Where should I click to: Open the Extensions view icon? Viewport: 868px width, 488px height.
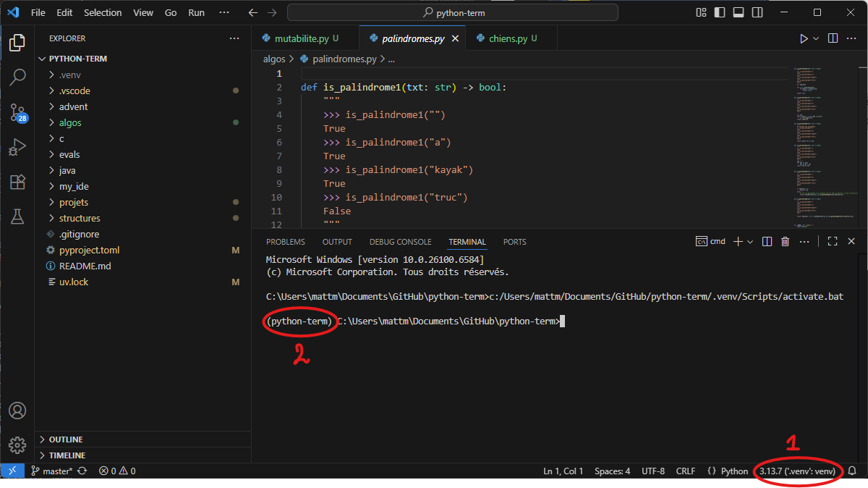17,182
